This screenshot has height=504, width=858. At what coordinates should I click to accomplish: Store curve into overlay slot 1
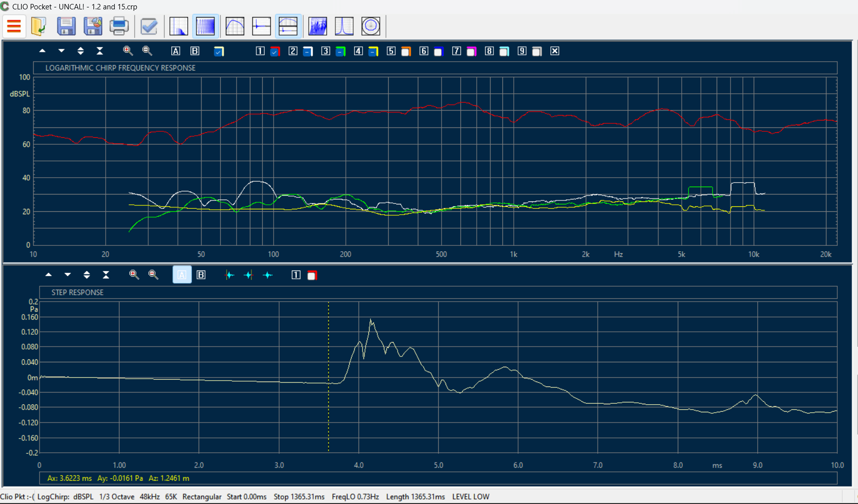tap(260, 51)
